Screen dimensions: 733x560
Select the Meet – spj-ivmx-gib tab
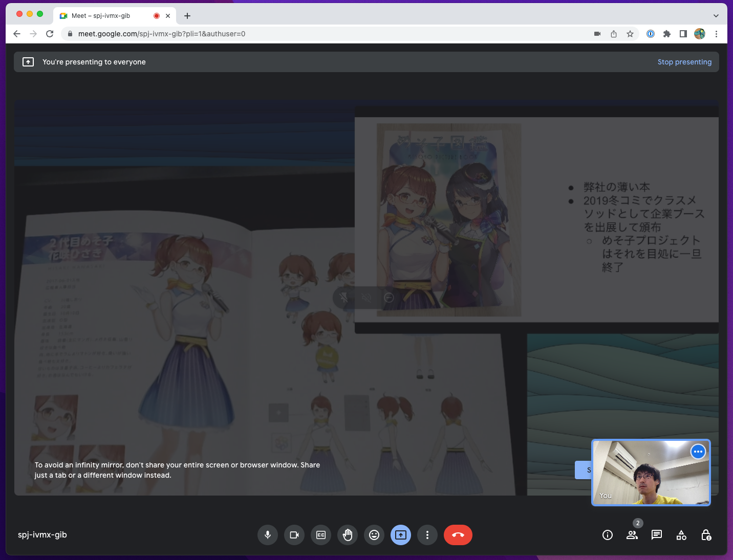[115, 16]
